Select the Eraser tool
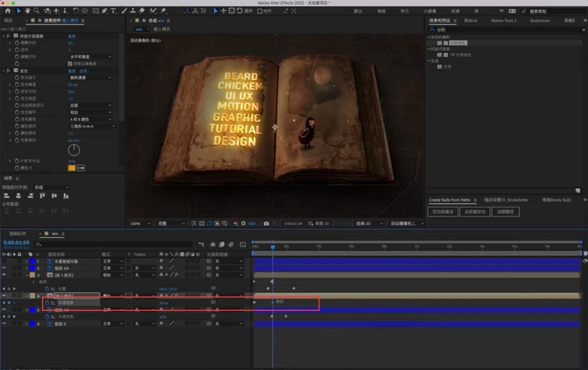 click(142, 11)
